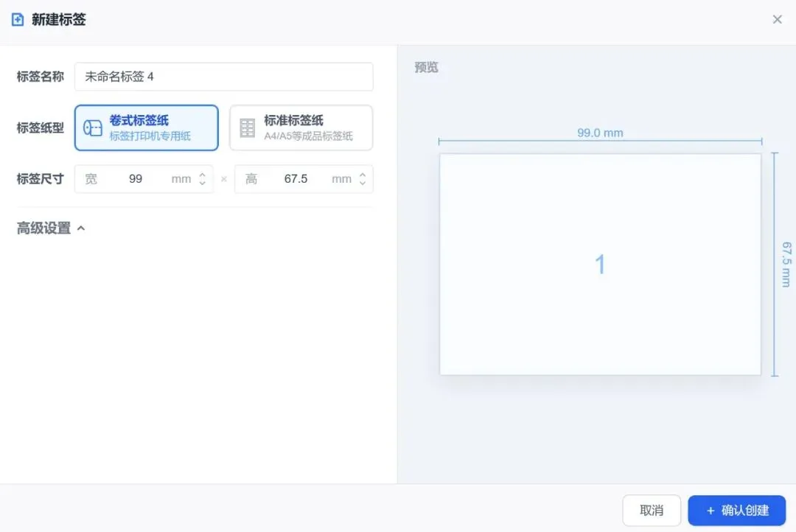Collapse the 高级设置 section
Image resolution: width=796 pixels, height=532 pixels.
click(51, 228)
